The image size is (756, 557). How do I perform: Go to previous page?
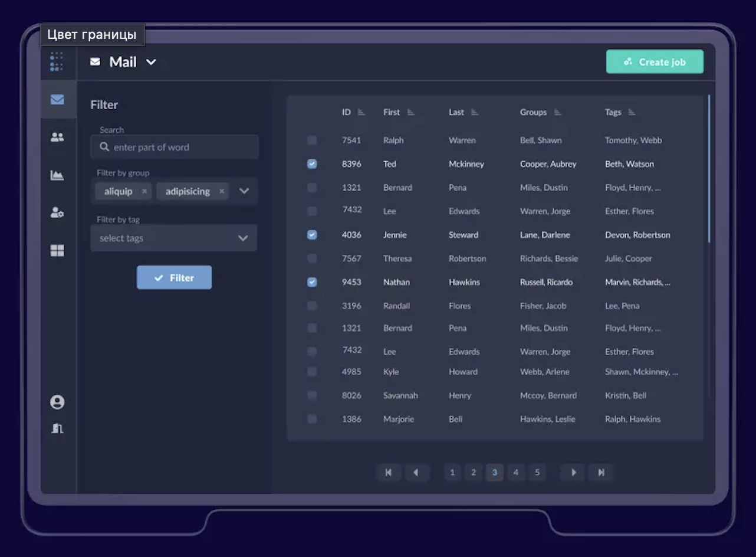coord(416,472)
